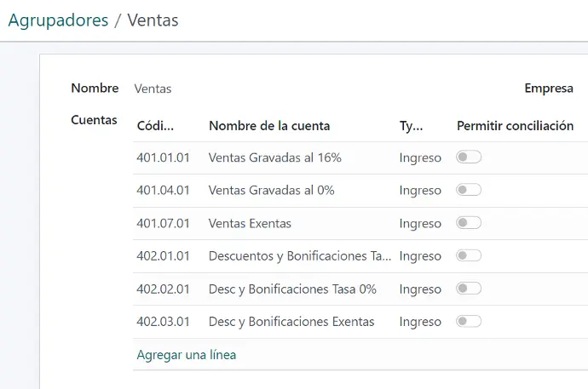588x389 pixels.
Task: Toggle reconciliation switch for Ventas Exentas
Action: pos(469,223)
